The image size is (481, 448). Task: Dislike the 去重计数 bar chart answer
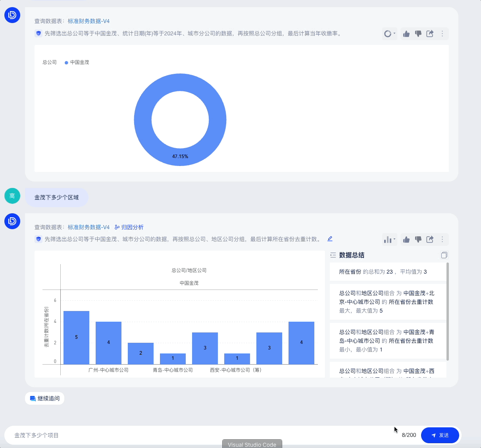418,239
